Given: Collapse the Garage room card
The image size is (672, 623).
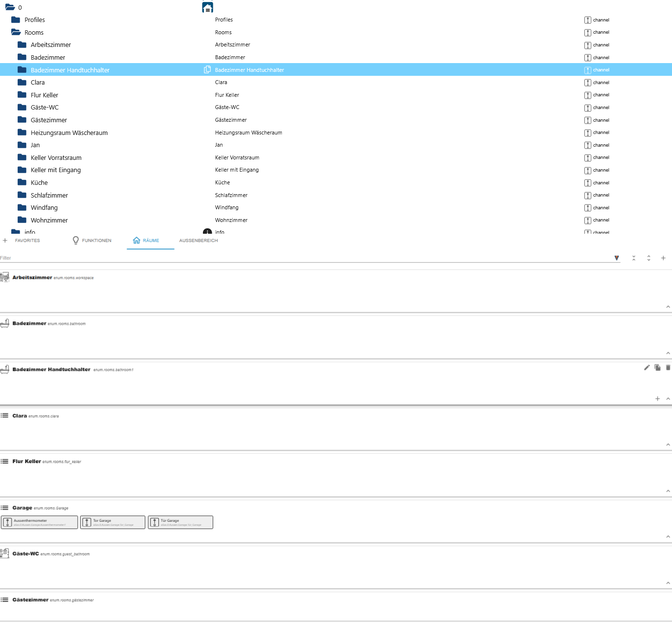Looking at the screenshot, I should click(x=668, y=536).
